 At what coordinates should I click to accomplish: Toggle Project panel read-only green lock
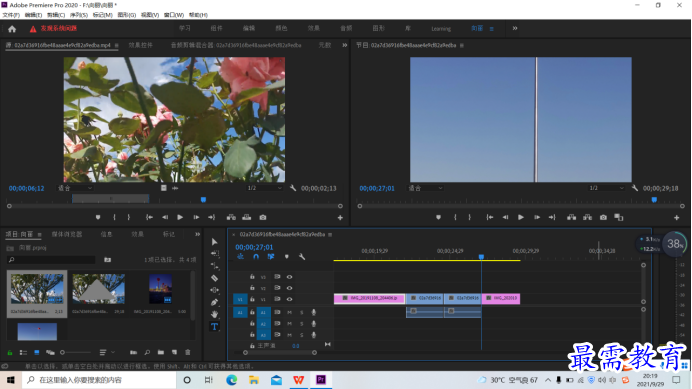coord(10,352)
